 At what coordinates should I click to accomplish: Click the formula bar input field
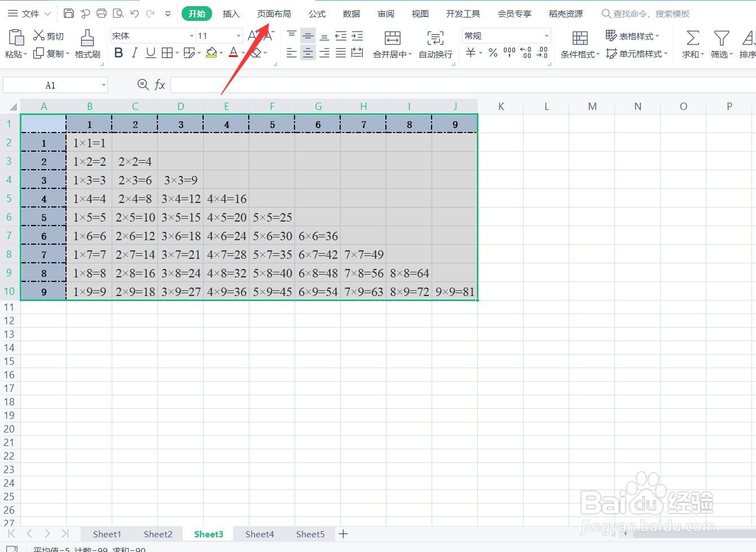(x=463, y=85)
